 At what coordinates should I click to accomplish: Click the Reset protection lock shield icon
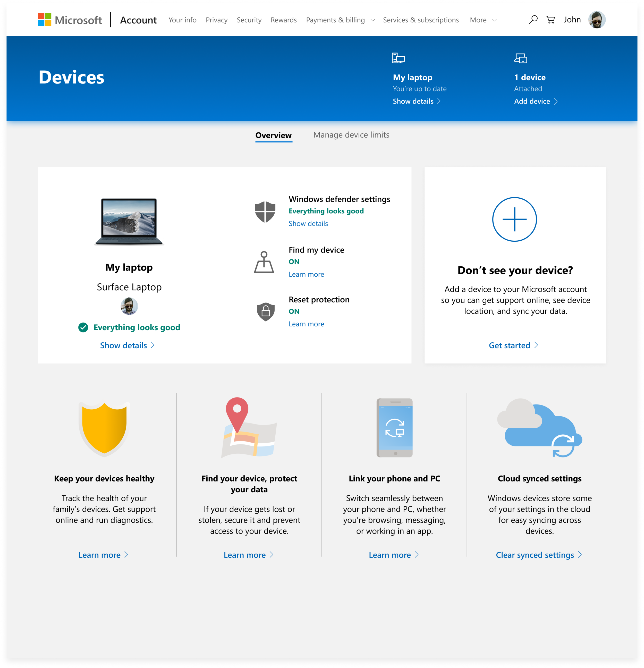click(x=266, y=311)
